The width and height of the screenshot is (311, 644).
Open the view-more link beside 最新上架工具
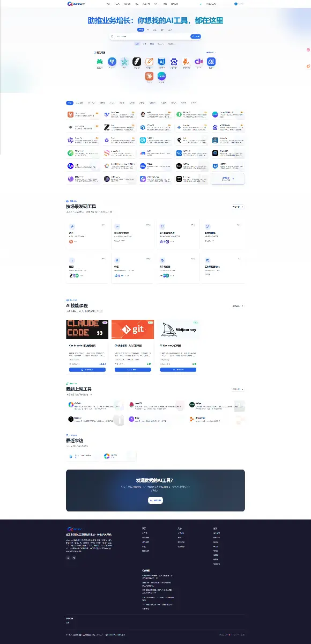238,389
